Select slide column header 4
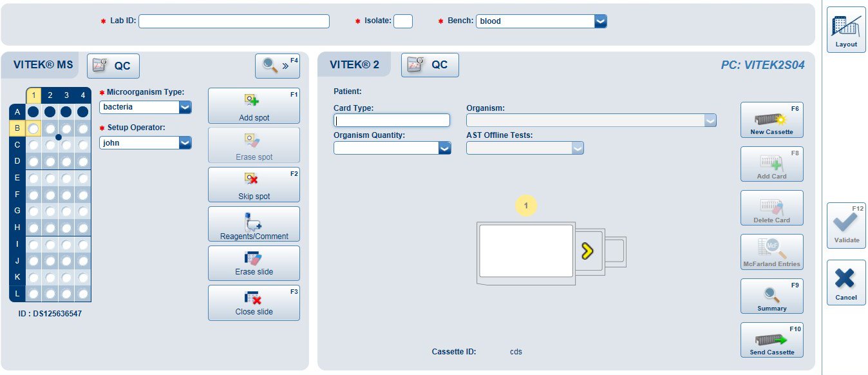The height and width of the screenshot is (375, 868). tap(83, 95)
